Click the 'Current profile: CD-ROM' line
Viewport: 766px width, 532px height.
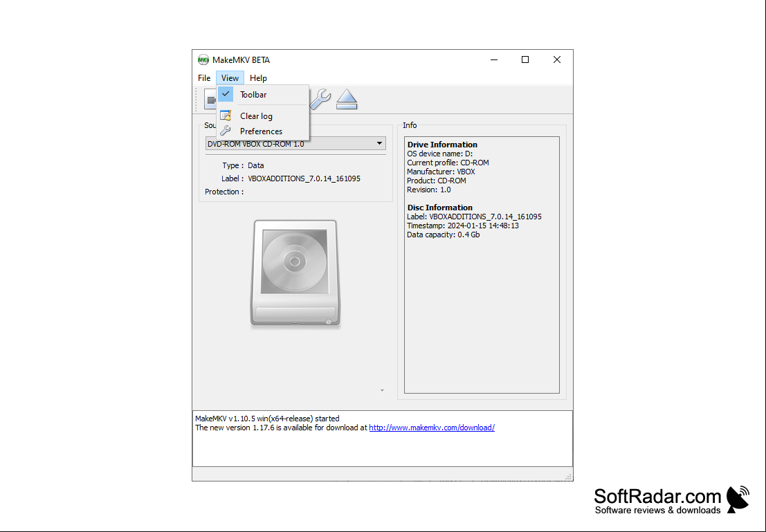pos(448,163)
